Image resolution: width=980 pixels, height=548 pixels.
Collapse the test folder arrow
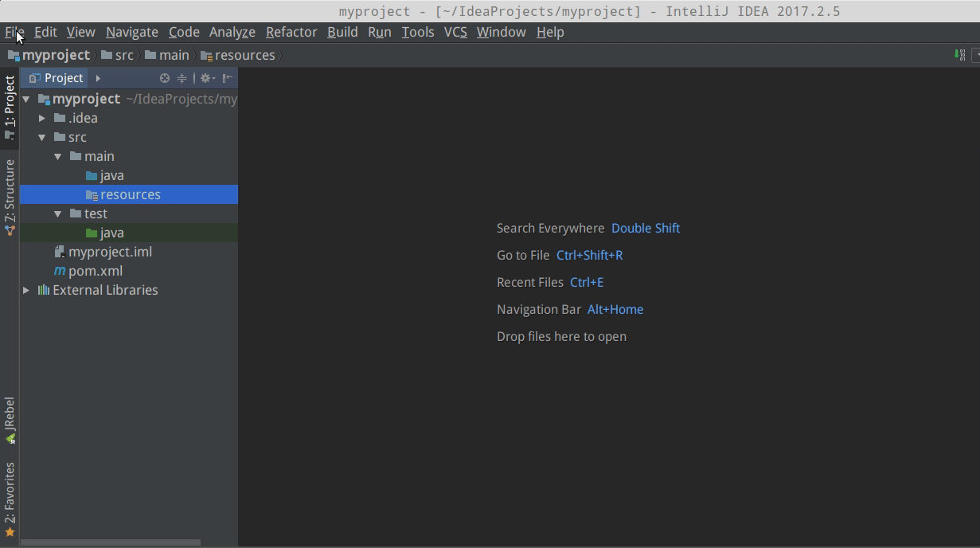click(x=58, y=213)
